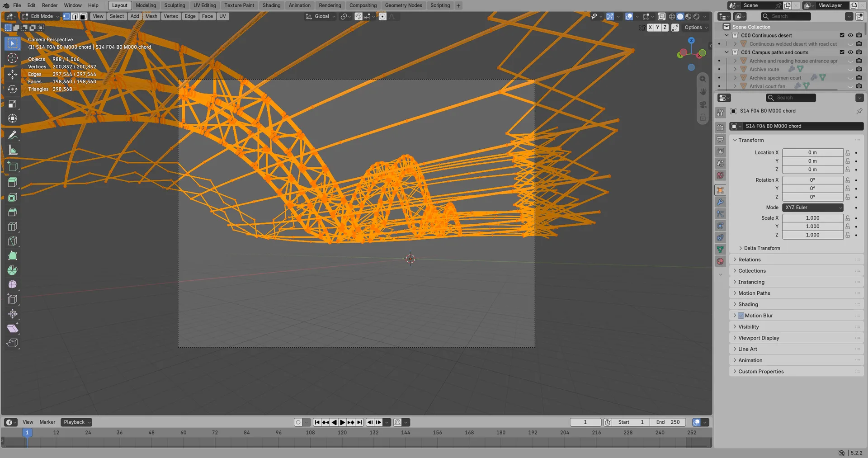Click the zoom magnifier viewport gizmo
868x458 pixels.
[703, 79]
